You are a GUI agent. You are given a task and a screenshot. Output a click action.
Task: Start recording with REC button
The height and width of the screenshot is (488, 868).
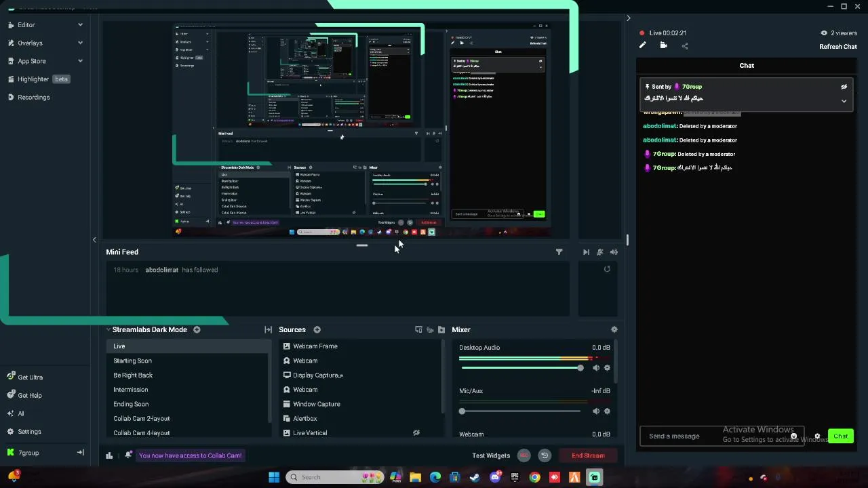(x=524, y=455)
